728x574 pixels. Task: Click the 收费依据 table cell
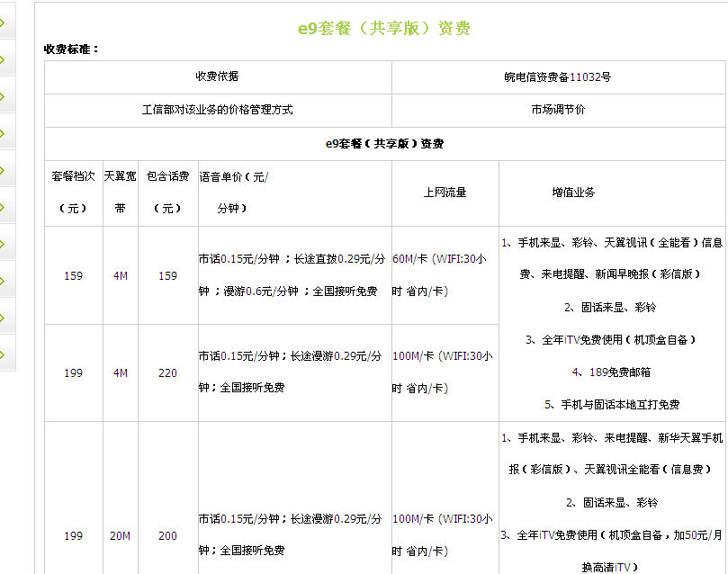(x=217, y=77)
